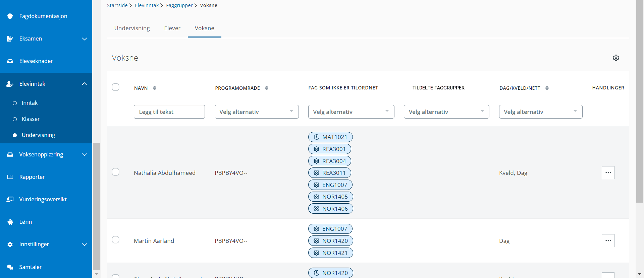Expand the Voksenopplæring menu chevron
The width and height of the screenshot is (644, 278).
tap(85, 155)
